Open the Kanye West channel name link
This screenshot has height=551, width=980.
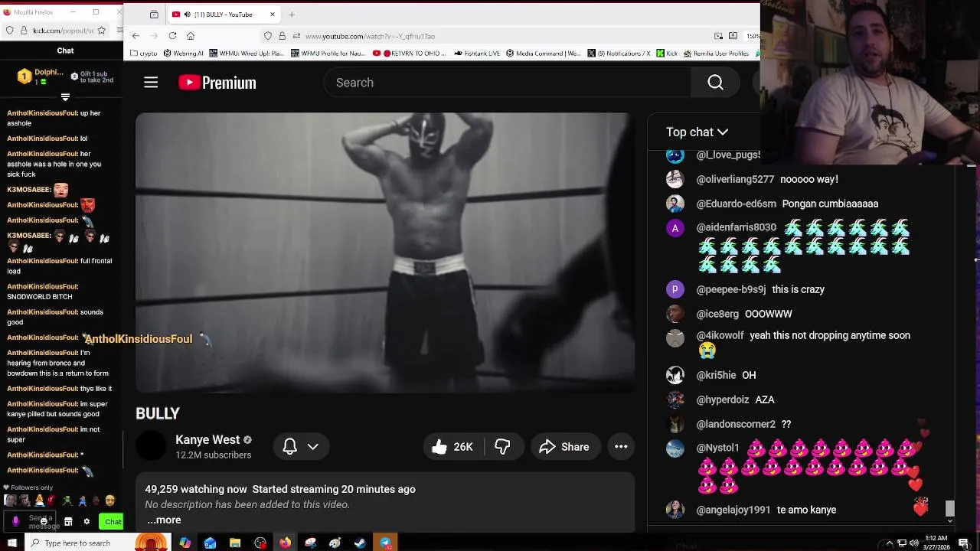pos(207,440)
